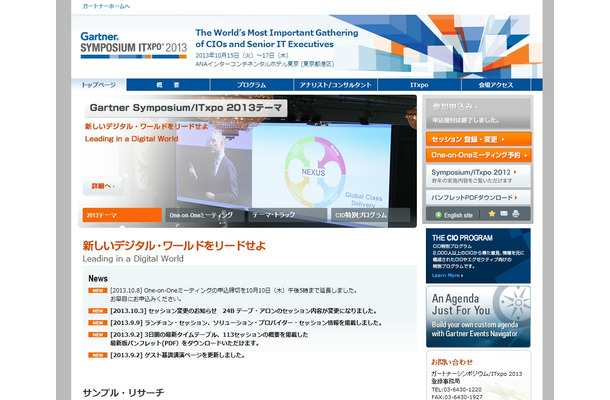Open the プログラム menu item
This screenshot has height=400, width=610.
[x=252, y=85]
